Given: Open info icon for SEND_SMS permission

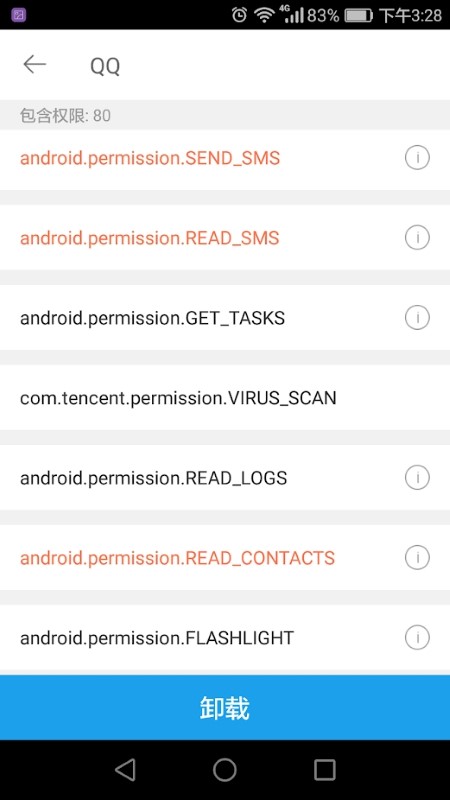Looking at the screenshot, I should 417,158.
